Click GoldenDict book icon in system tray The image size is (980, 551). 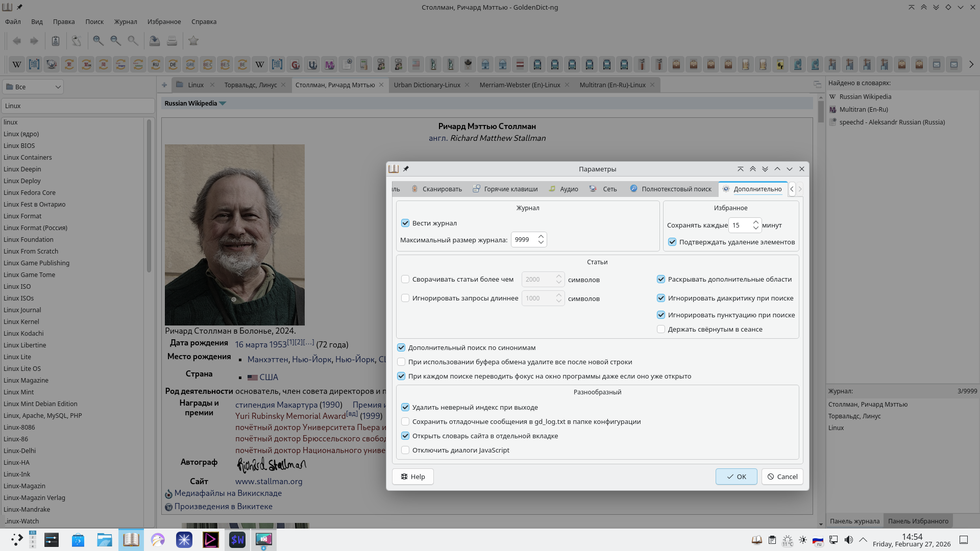click(x=756, y=540)
